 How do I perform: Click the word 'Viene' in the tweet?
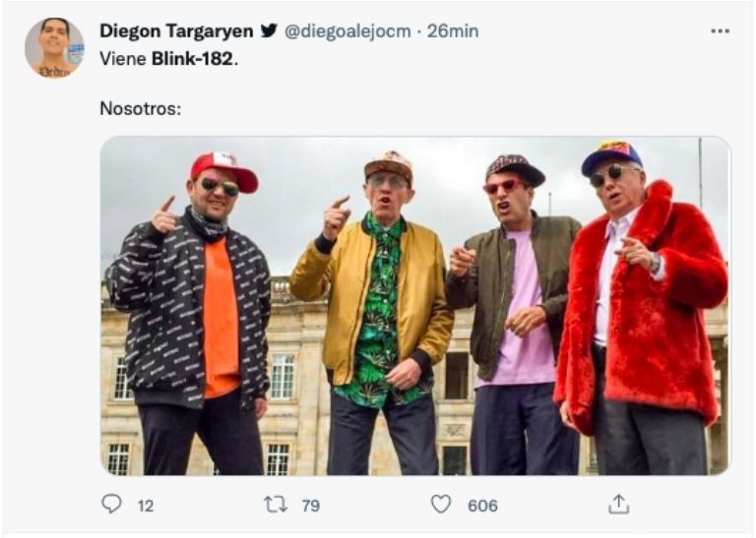point(123,59)
